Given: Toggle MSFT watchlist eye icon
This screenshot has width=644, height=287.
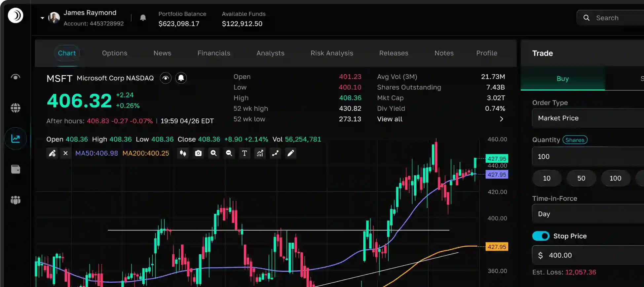Looking at the screenshot, I should (x=166, y=78).
